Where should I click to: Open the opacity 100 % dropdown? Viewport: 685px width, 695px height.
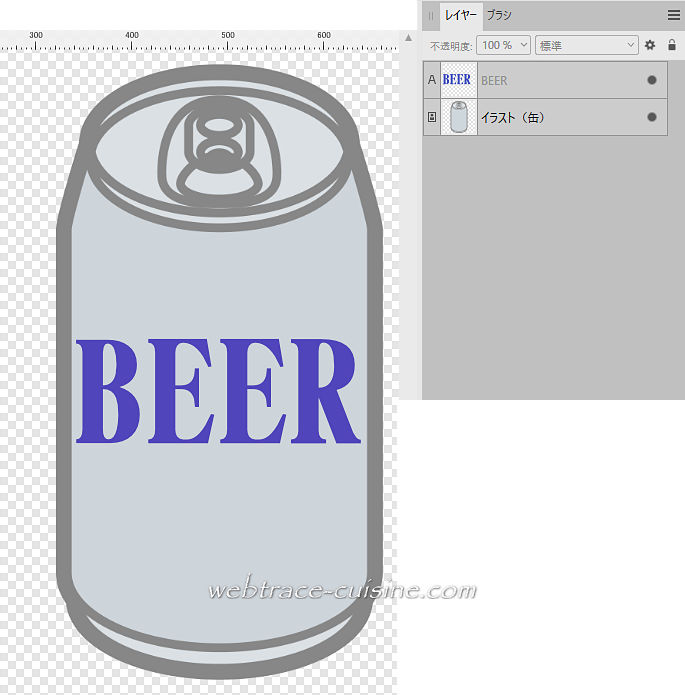[x=503, y=45]
